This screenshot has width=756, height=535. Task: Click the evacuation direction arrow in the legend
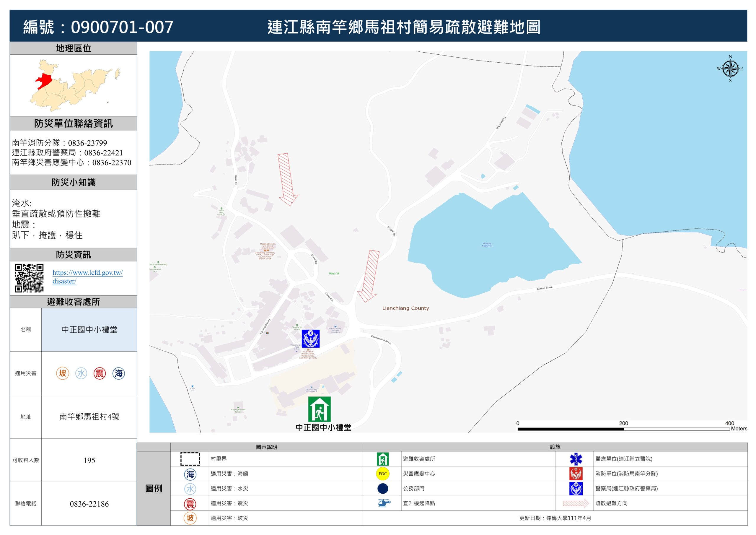pos(576,503)
